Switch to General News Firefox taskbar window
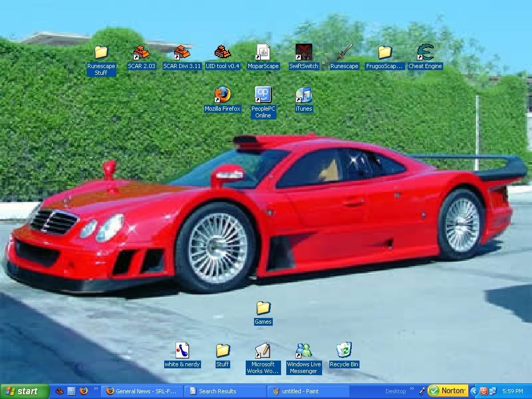Viewport: 532px width, 399px height. point(143,391)
